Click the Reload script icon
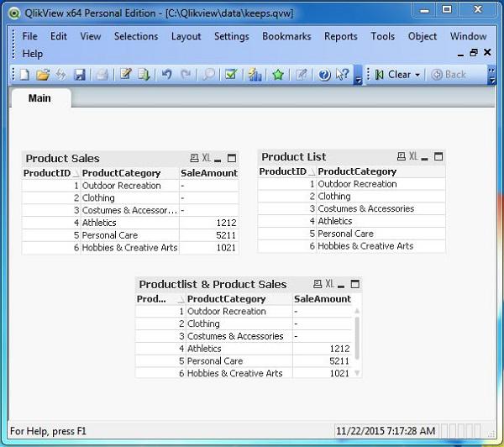504x447 pixels. click(144, 75)
